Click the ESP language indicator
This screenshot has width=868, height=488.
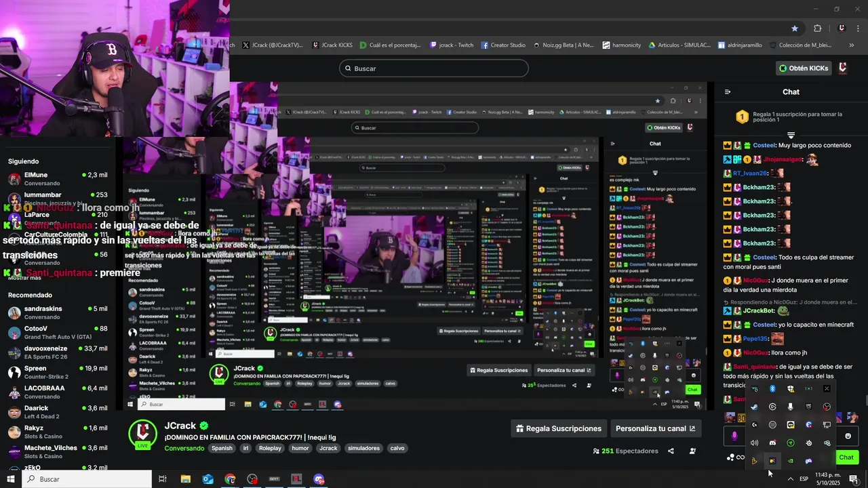(x=804, y=479)
